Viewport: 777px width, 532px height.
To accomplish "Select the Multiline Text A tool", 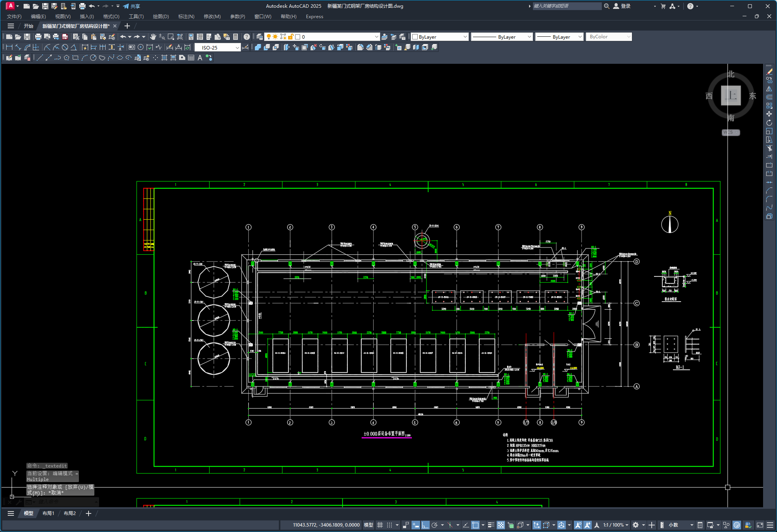I will pyautogui.click(x=200, y=58).
